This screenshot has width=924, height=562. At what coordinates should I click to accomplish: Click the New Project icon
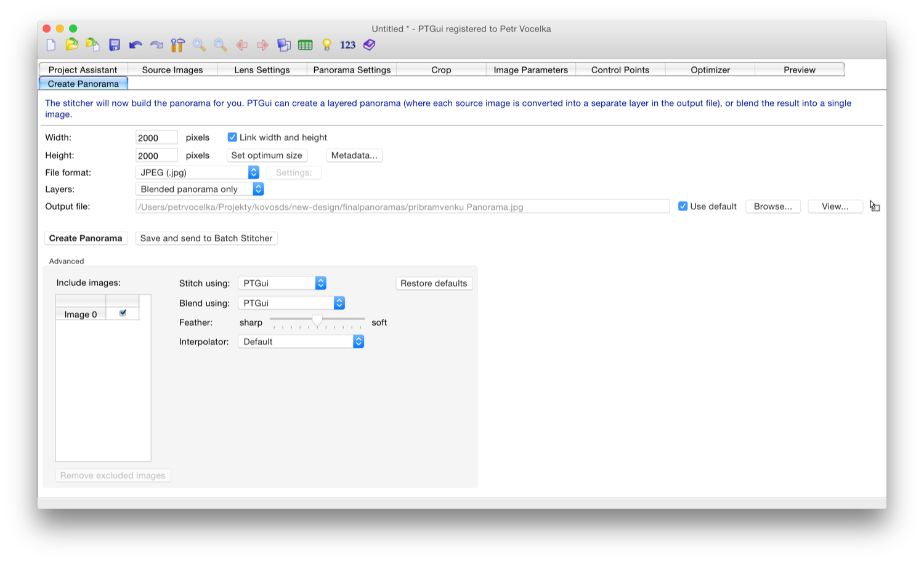(51, 45)
